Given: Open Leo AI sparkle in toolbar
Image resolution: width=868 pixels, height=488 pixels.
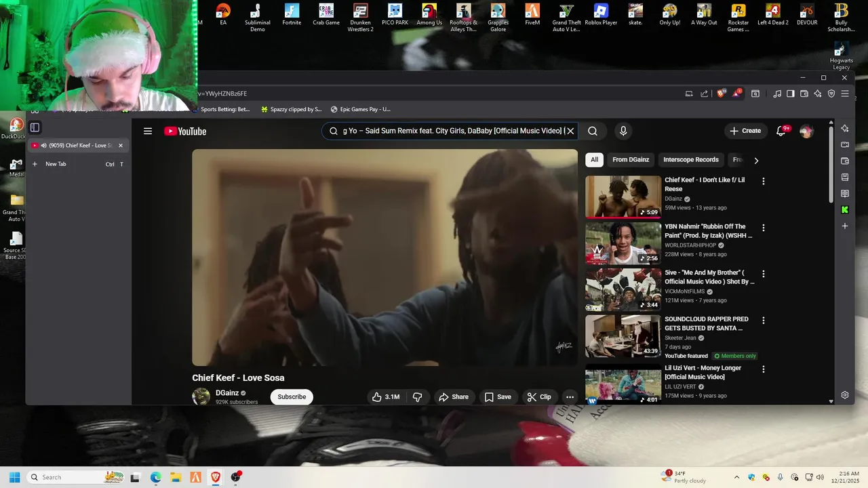Looking at the screenshot, I should (x=818, y=94).
